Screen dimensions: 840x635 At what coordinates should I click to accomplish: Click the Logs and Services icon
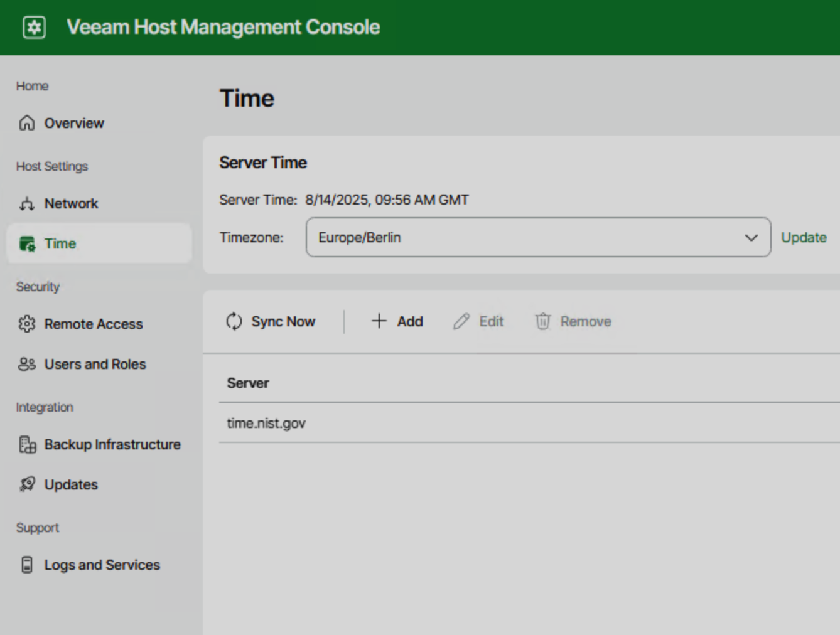[x=27, y=565]
